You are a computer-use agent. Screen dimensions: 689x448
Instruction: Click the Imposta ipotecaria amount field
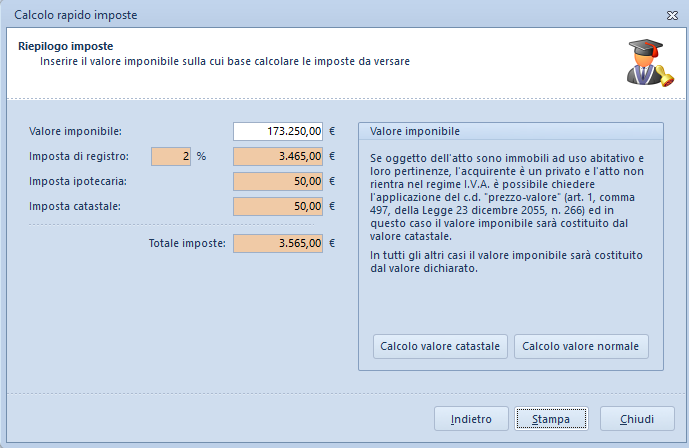[x=278, y=182]
